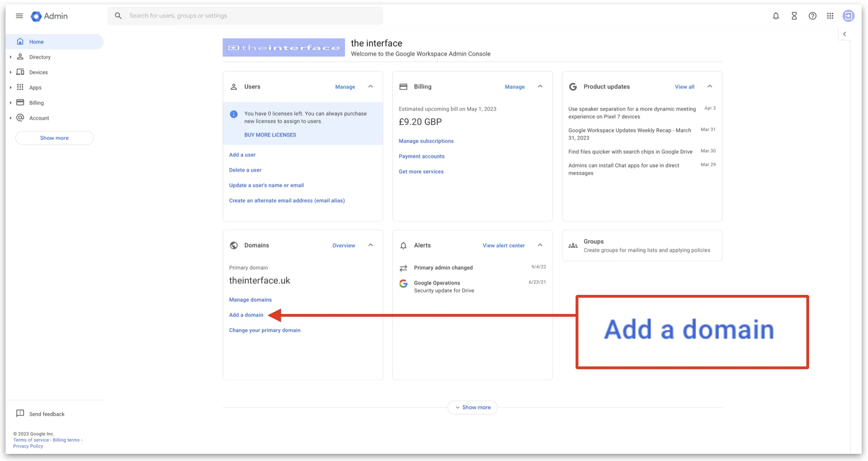Click the Directory person icon

click(x=20, y=57)
